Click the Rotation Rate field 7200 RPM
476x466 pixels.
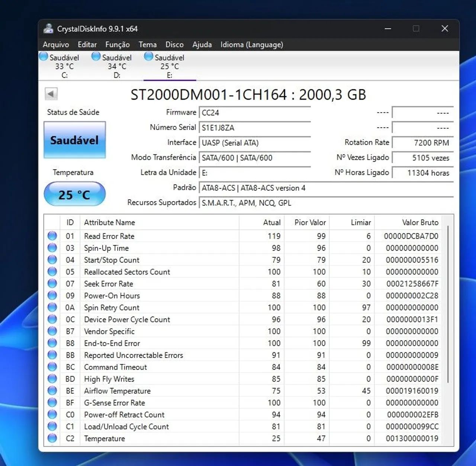[x=423, y=143]
